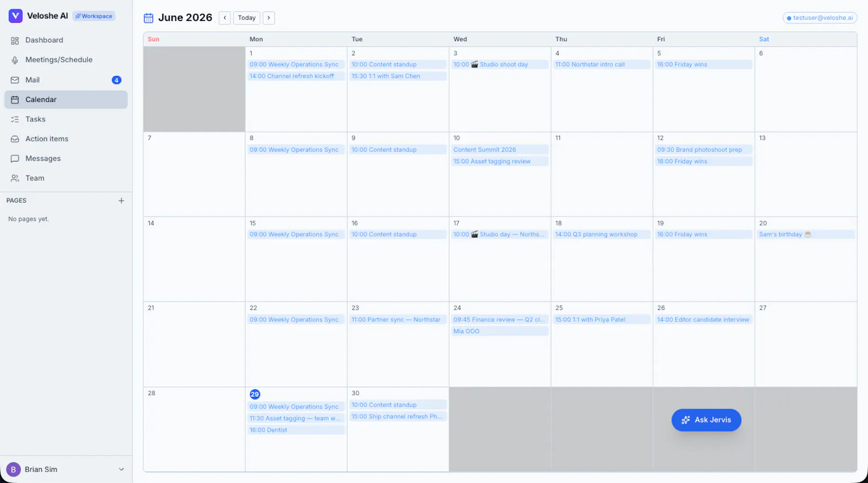Screen dimensions: 868x483
Task: Open the Dashboard grid icon
Action: pyautogui.click(x=15, y=40)
